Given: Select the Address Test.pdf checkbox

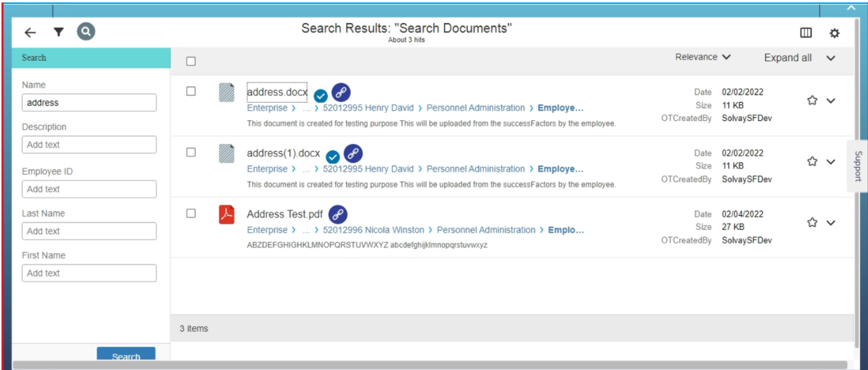Looking at the screenshot, I should 191,213.
